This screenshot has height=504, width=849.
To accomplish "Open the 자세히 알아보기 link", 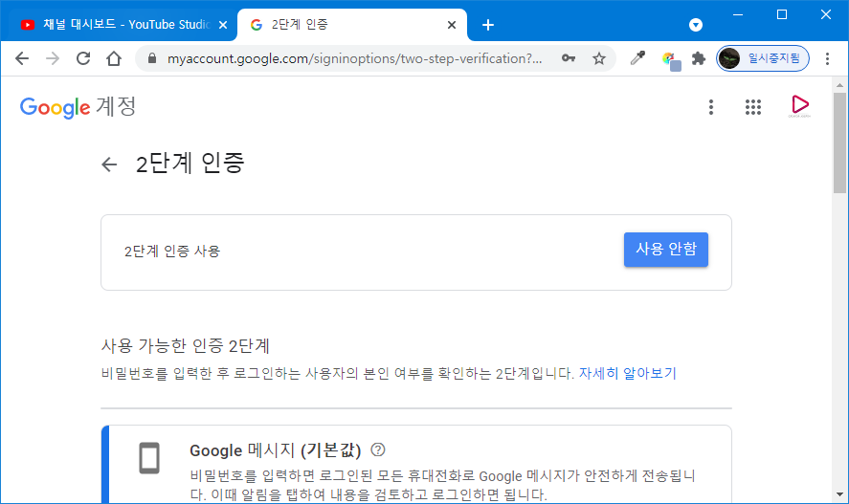I will click(628, 373).
